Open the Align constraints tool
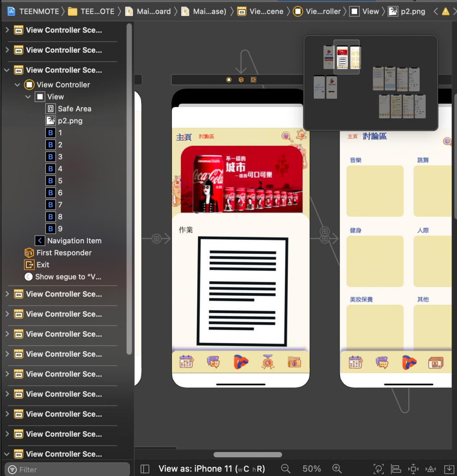Viewport: 457px width, 476px height. pos(396,469)
